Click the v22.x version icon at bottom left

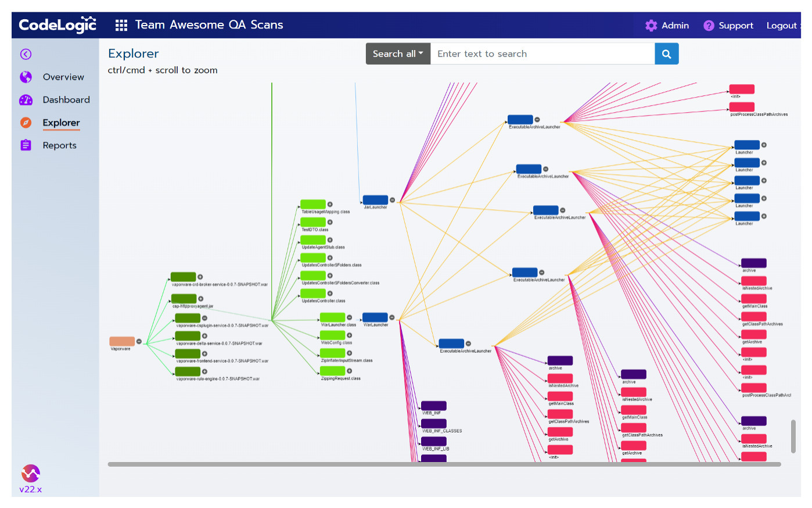click(30, 473)
